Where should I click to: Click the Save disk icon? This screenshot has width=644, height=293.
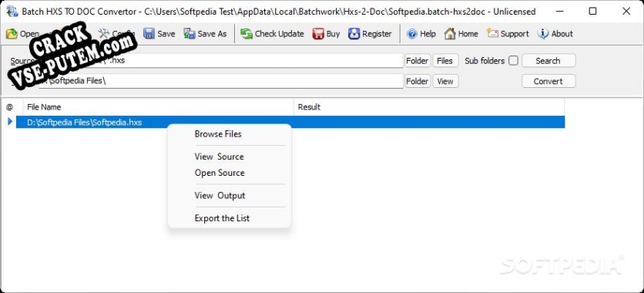pos(149,34)
